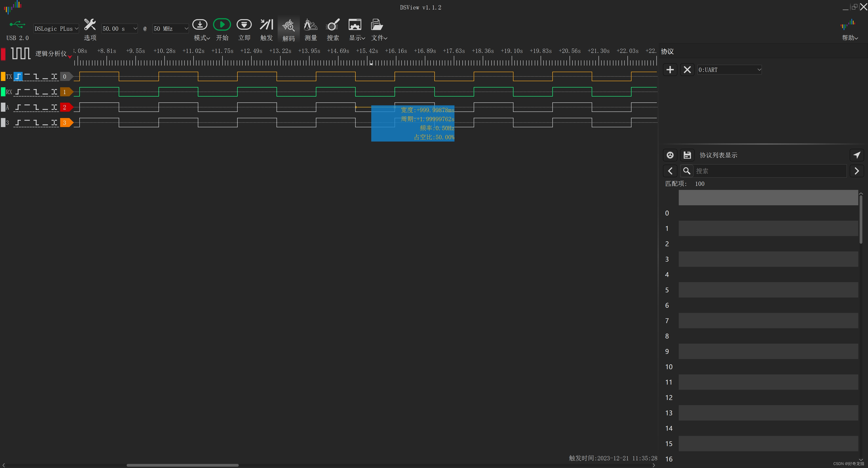Click the 搜索 protocol search input field
The height and width of the screenshot is (468, 868).
pos(770,171)
